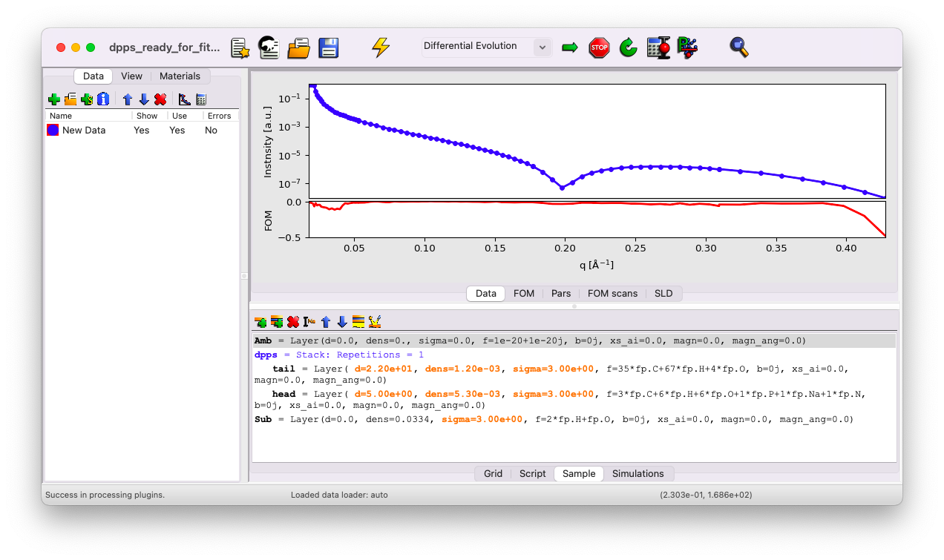
Task: Switch to the Script tab
Action: (x=533, y=473)
